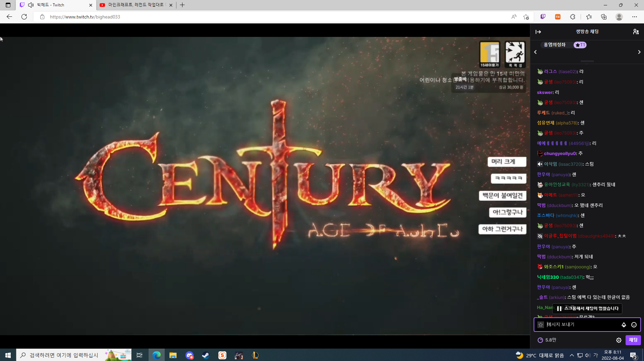Show next pinned chat item arrow
Image resolution: width=644 pixels, height=361 pixels.
click(639, 52)
